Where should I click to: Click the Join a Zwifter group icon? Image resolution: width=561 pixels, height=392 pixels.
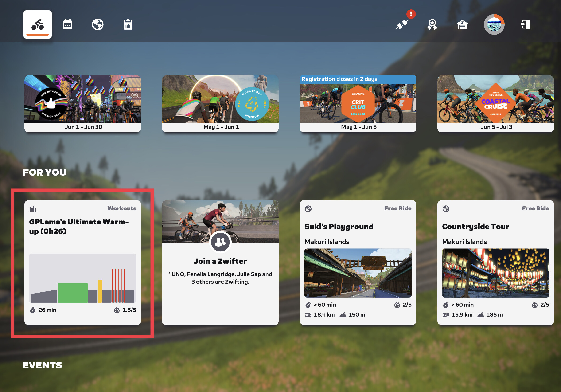[x=220, y=242]
